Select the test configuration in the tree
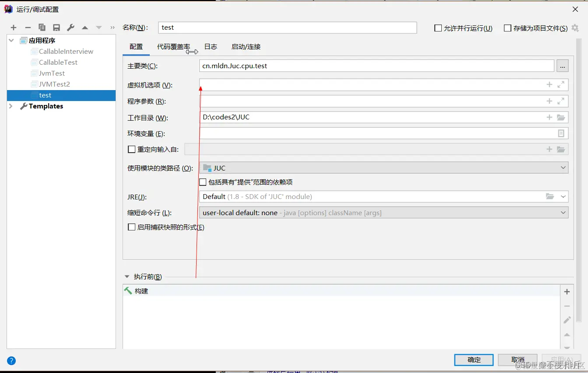 point(61,95)
